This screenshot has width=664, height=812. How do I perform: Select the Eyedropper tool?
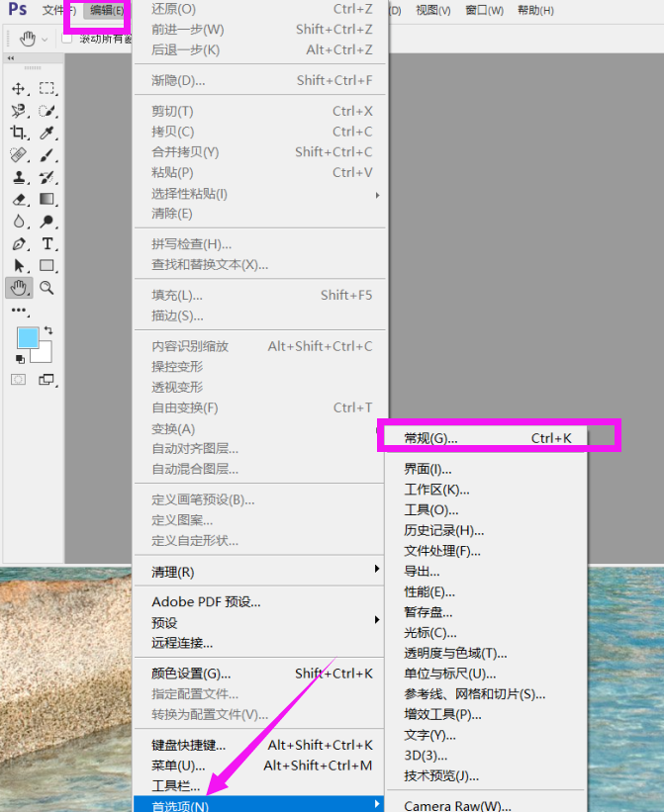(47, 133)
